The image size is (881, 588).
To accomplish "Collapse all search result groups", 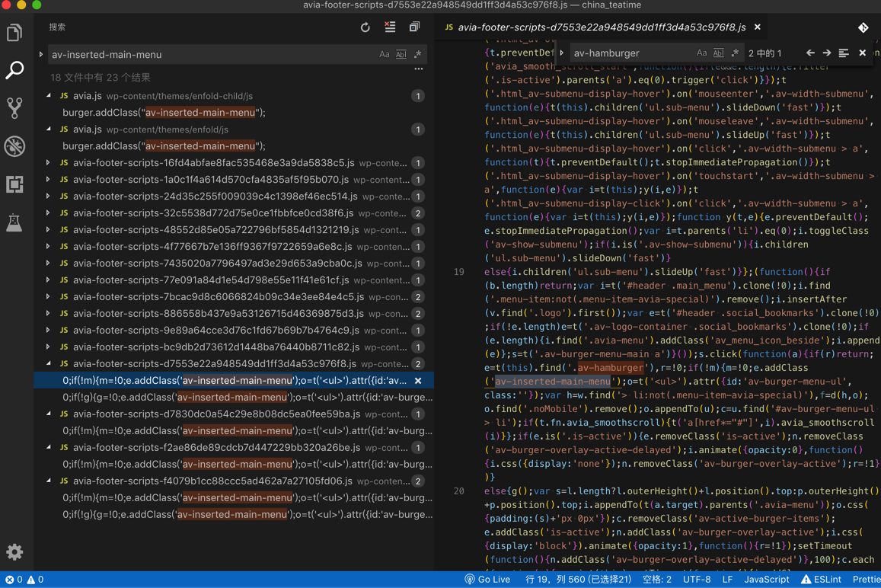I will (414, 27).
